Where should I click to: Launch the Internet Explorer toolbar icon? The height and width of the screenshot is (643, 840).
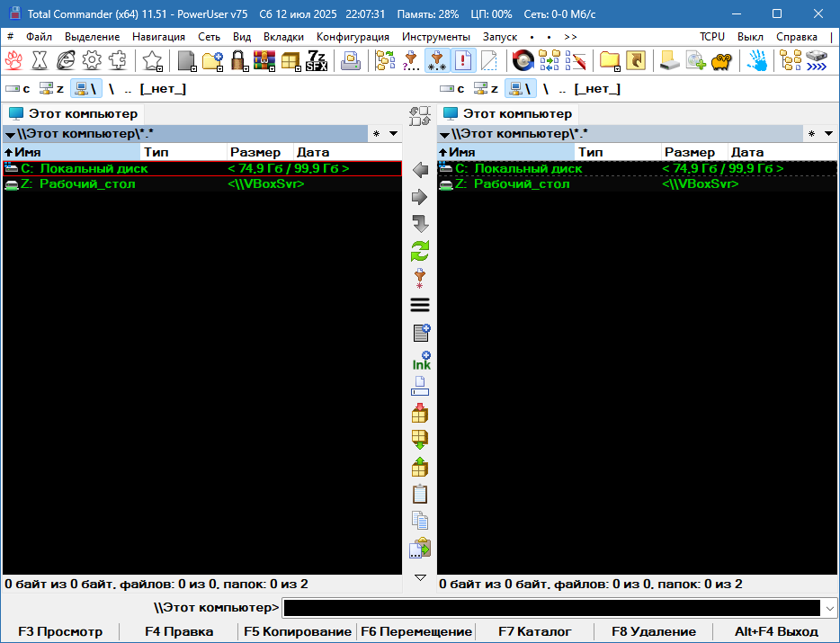pos(66,60)
